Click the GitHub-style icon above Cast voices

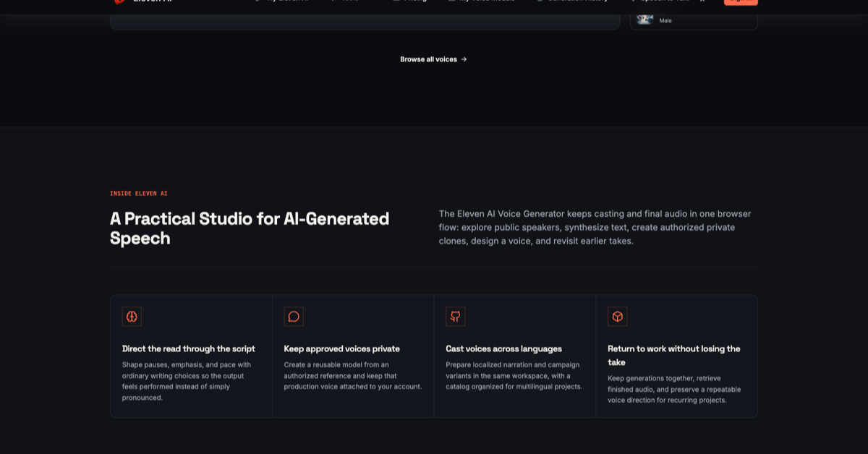coord(456,317)
